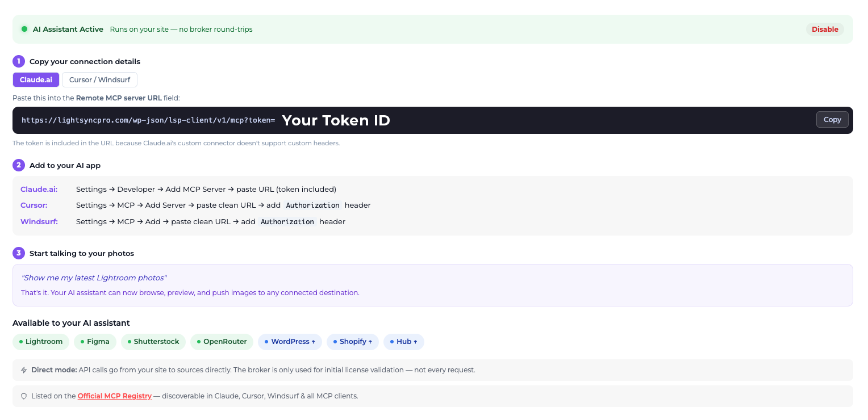Viewport: 868px width, 420px height.
Task: Select the Claude.ai tab
Action: (x=36, y=80)
